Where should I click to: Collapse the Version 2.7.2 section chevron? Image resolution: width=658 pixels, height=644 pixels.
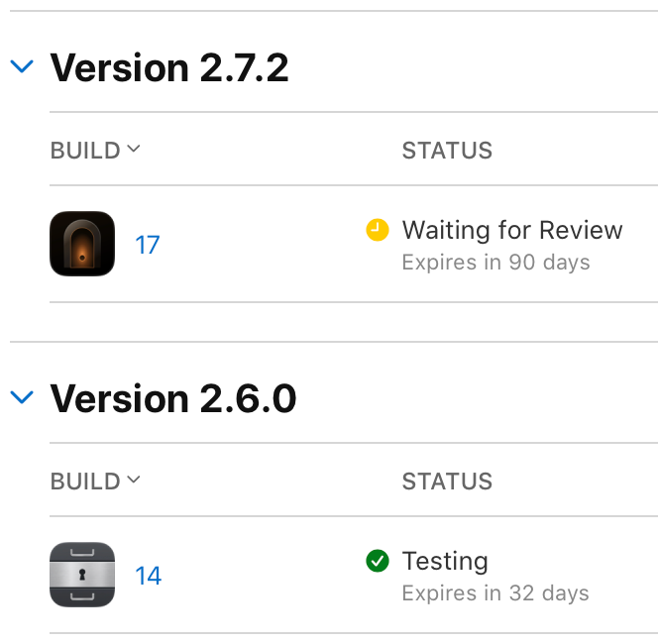[x=22, y=66]
